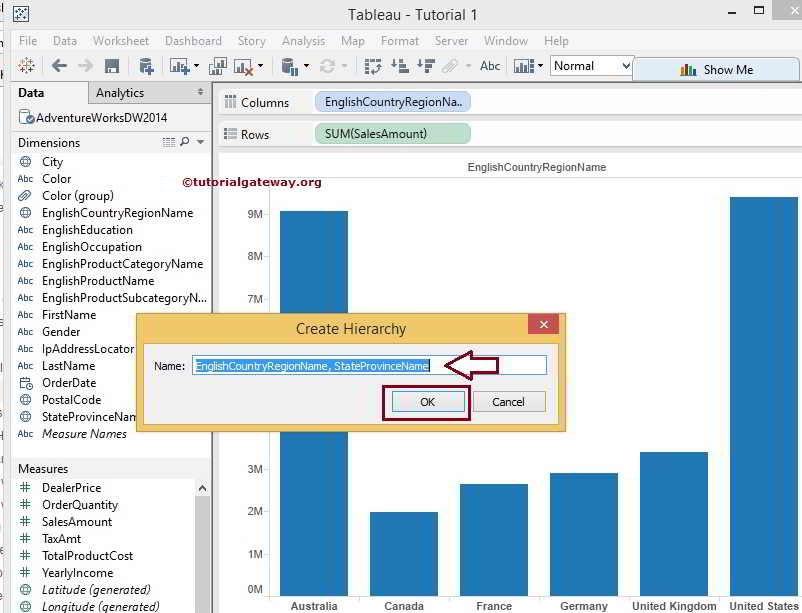This screenshot has width=802, height=613.
Task: Click the Sort ascending toolbar icon
Action: [x=399, y=66]
